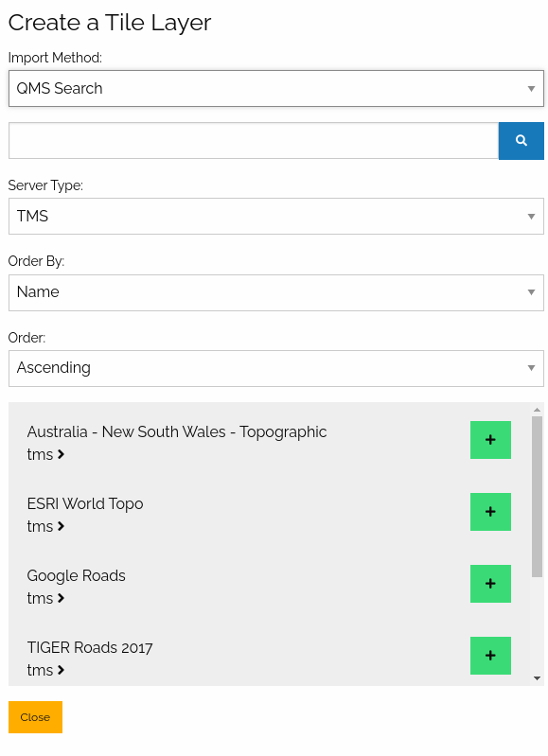Click the Close button
The image size is (548, 756).
point(35,717)
